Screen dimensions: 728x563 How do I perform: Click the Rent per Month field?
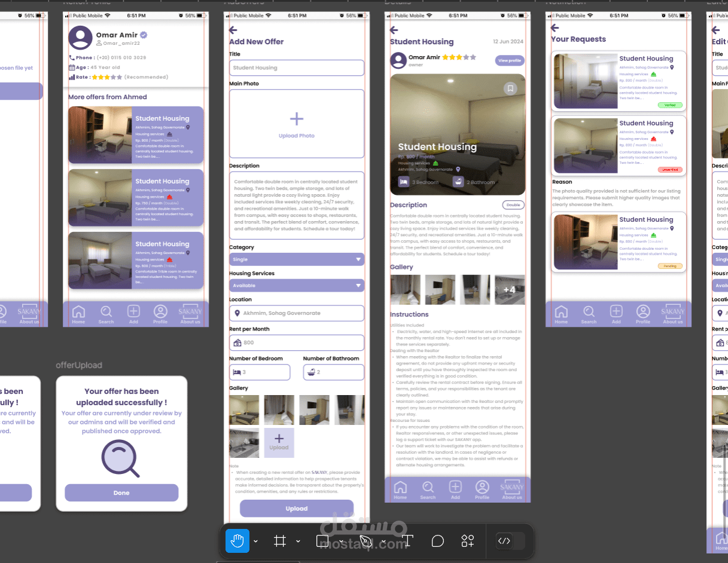pyautogui.click(x=297, y=342)
